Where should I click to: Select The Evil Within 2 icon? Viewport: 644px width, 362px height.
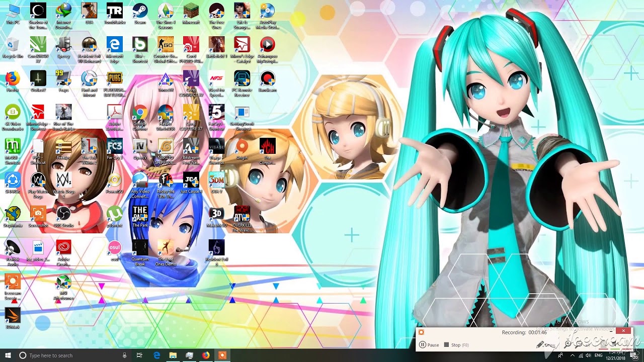coord(89,151)
